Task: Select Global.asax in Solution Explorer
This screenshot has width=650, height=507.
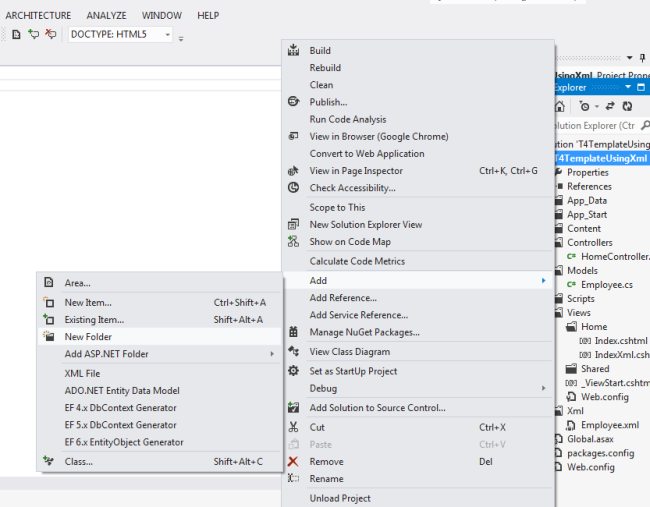Action: tap(590, 439)
